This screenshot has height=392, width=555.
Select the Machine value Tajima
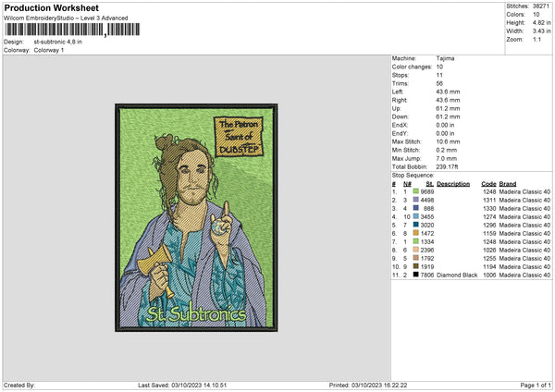coord(445,58)
